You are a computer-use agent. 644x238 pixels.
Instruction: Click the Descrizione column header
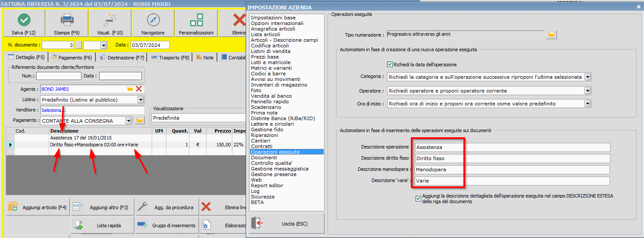[x=100, y=131]
